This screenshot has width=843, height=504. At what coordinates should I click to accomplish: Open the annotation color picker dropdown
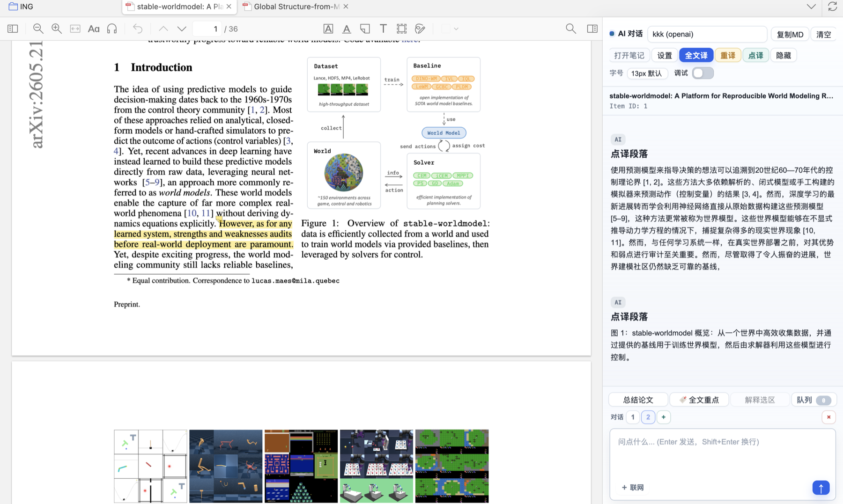coord(450,29)
